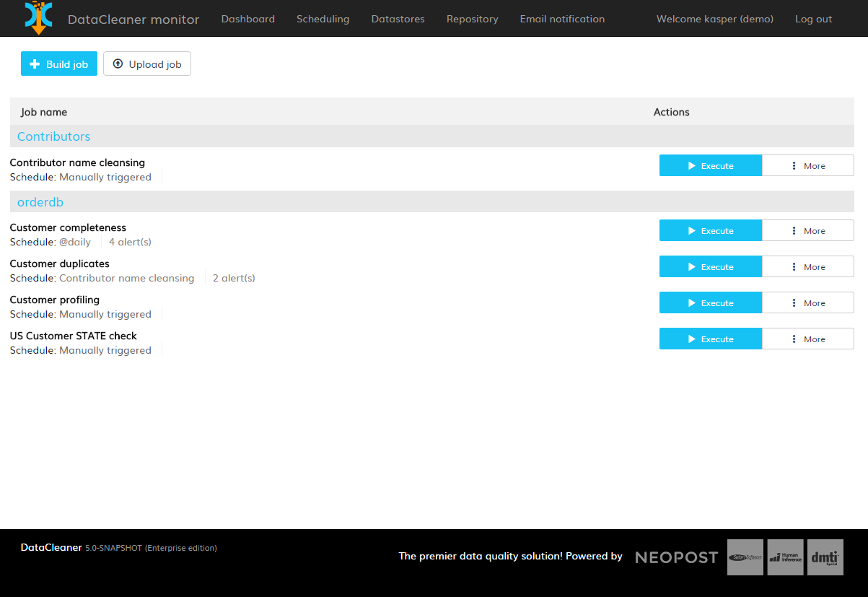
Task: Execute the Customer duplicates job
Action: [711, 266]
